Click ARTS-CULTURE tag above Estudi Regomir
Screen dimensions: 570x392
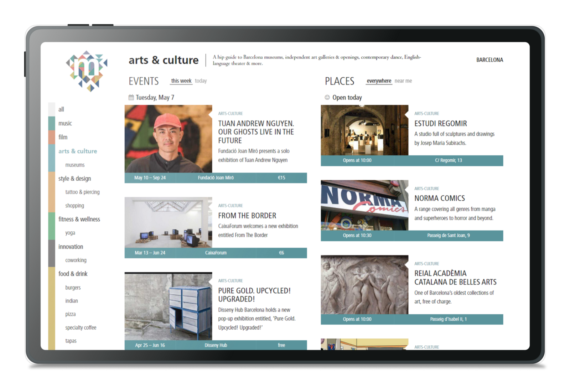tap(426, 114)
